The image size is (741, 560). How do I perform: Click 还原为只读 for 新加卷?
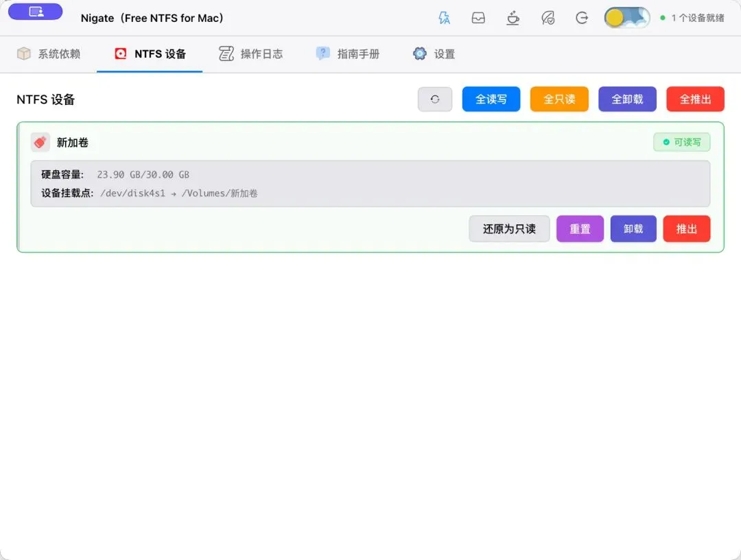(x=509, y=229)
